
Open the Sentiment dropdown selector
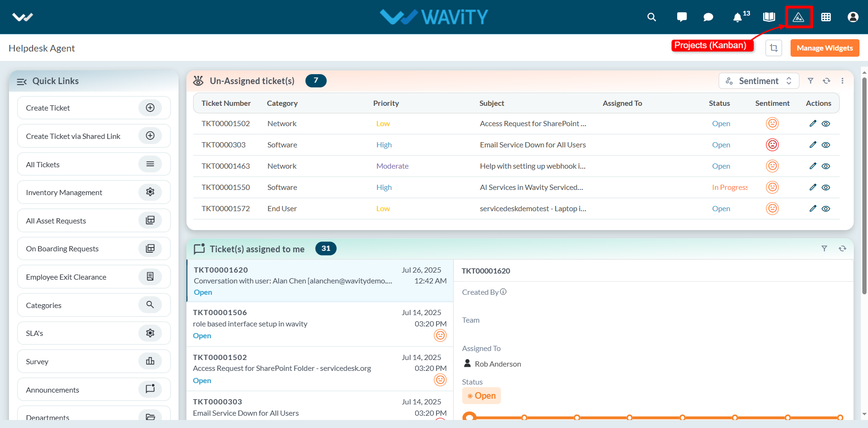pos(758,81)
